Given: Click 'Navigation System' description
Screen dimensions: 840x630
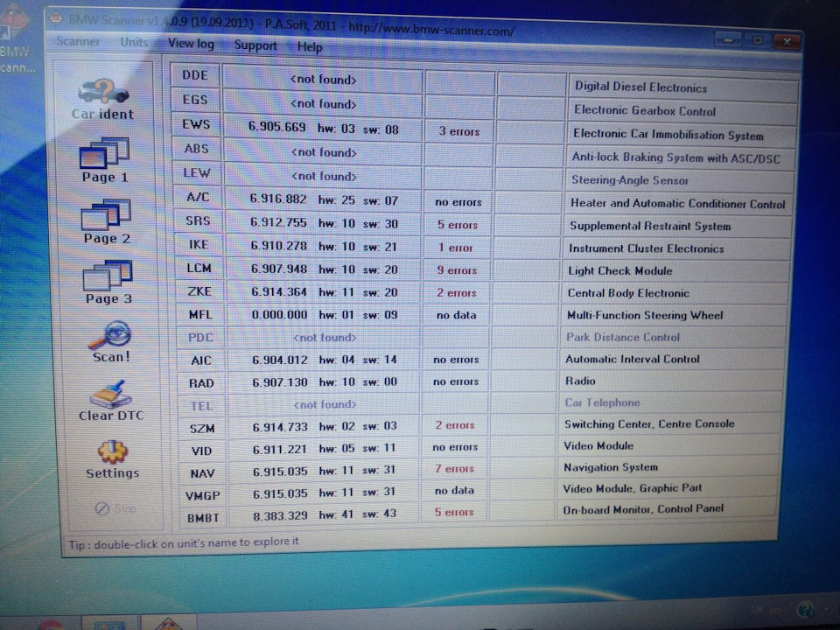Looking at the screenshot, I should (x=610, y=467).
